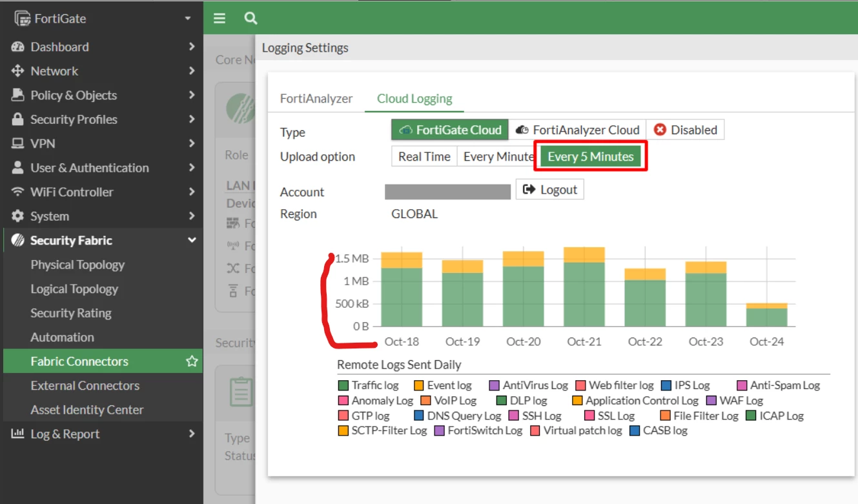858x504 pixels.
Task: Click the Logging Settings panel title
Action: point(305,48)
